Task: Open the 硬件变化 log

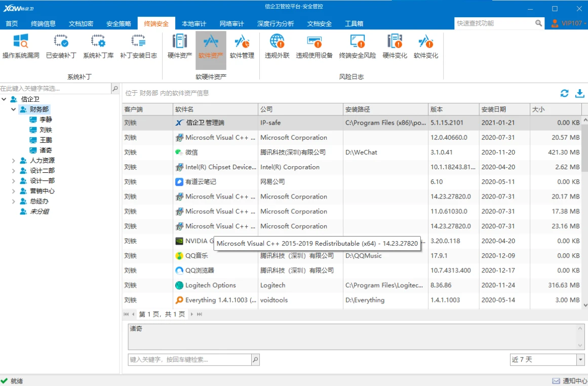Action: (395, 47)
